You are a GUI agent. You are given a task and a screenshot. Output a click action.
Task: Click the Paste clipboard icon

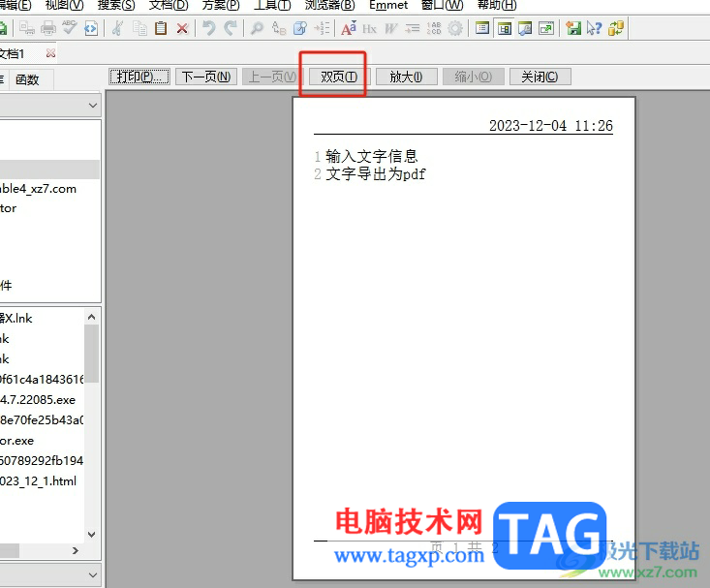point(161,28)
